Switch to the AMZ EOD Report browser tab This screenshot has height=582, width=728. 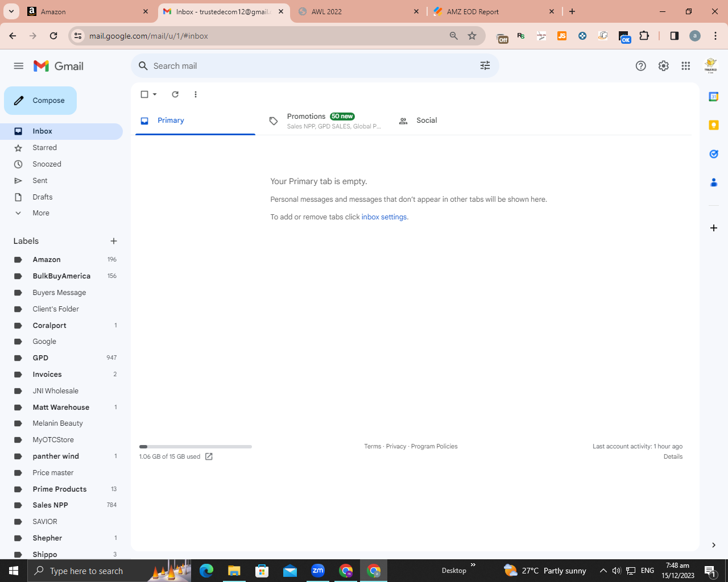coord(494,11)
